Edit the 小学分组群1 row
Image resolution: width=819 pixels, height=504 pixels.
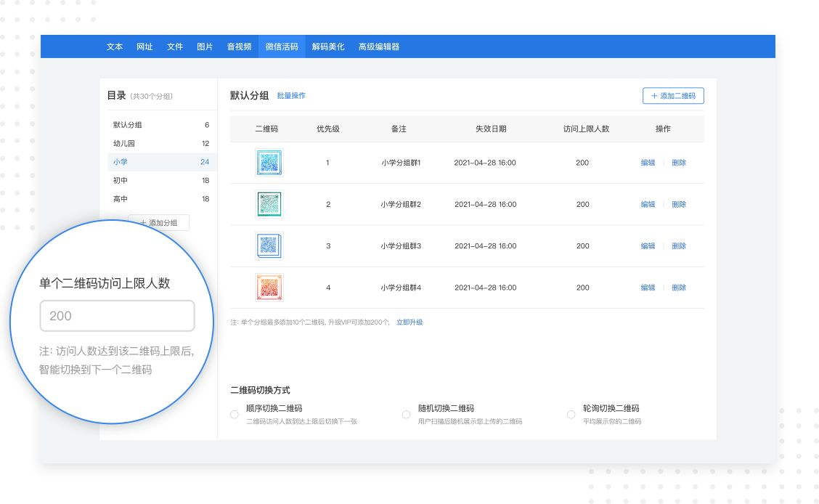click(x=648, y=163)
